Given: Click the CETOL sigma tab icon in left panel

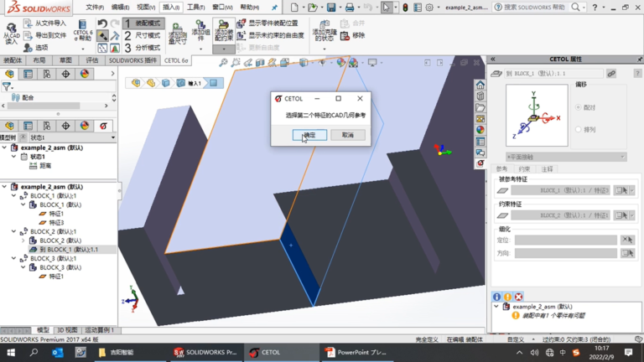Looking at the screenshot, I should click(x=103, y=126).
